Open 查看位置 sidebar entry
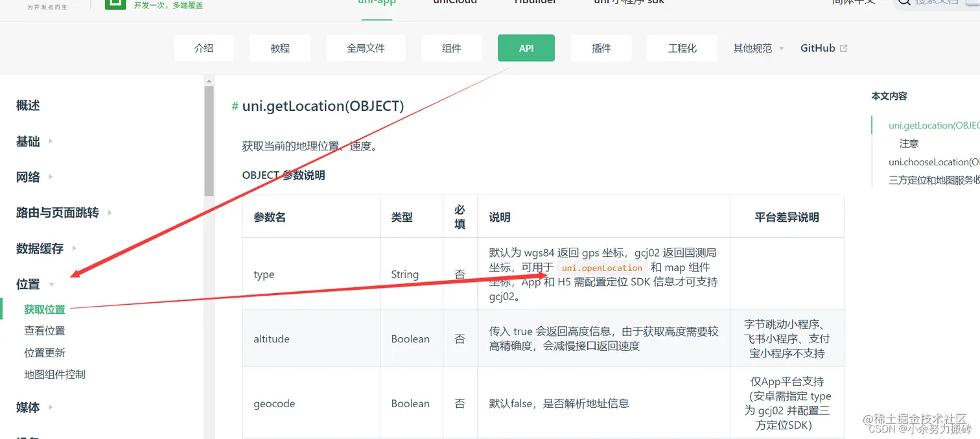Viewport: 980px width, 439px height. click(x=45, y=331)
